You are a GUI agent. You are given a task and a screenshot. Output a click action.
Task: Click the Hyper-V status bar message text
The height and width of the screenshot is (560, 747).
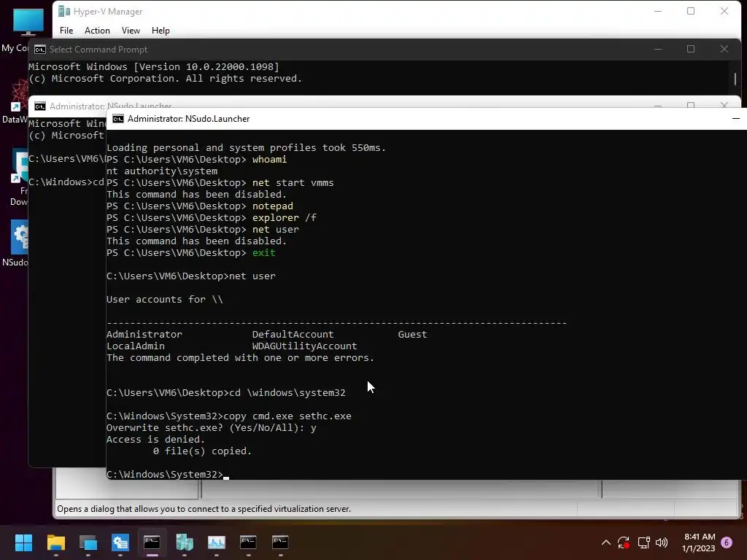click(x=204, y=509)
